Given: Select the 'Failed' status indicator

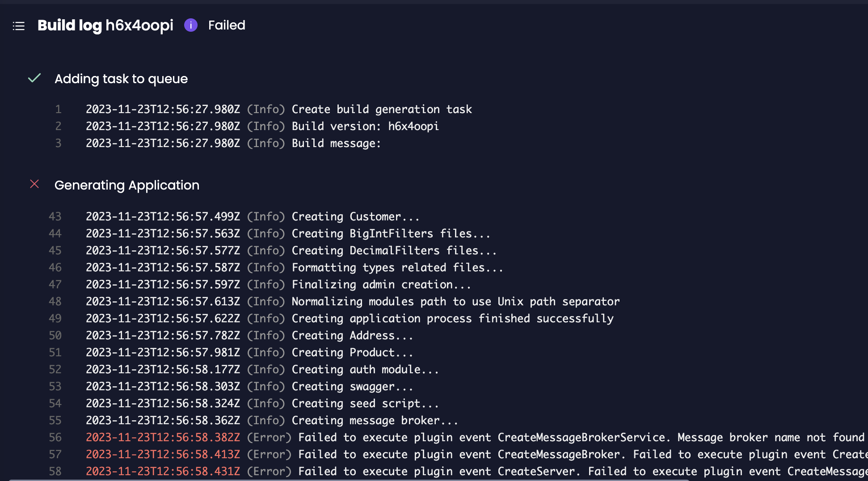Looking at the screenshot, I should pyautogui.click(x=226, y=25).
